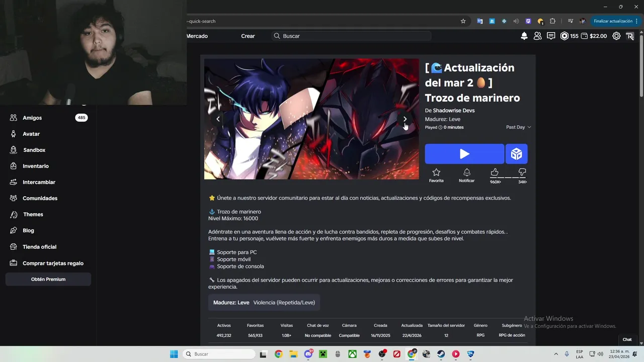Viewport: 644px width, 362px height.
Task: Click the 492,232 Activos value
Action: 224,335
